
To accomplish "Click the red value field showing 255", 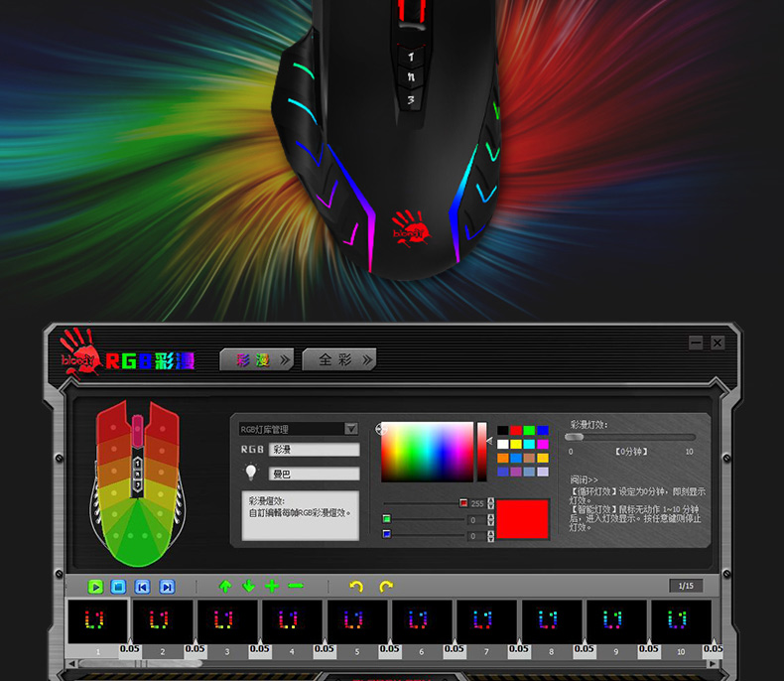I will [477, 503].
